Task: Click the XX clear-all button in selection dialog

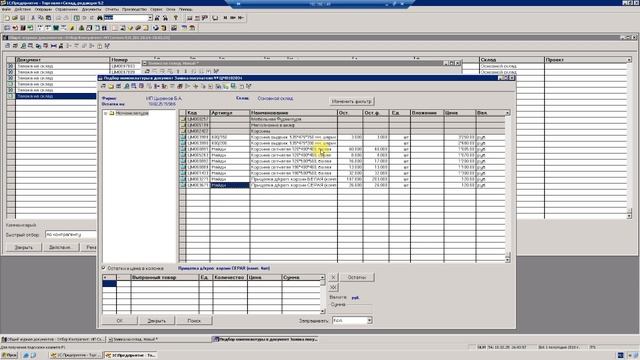Action: (x=333, y=287)
